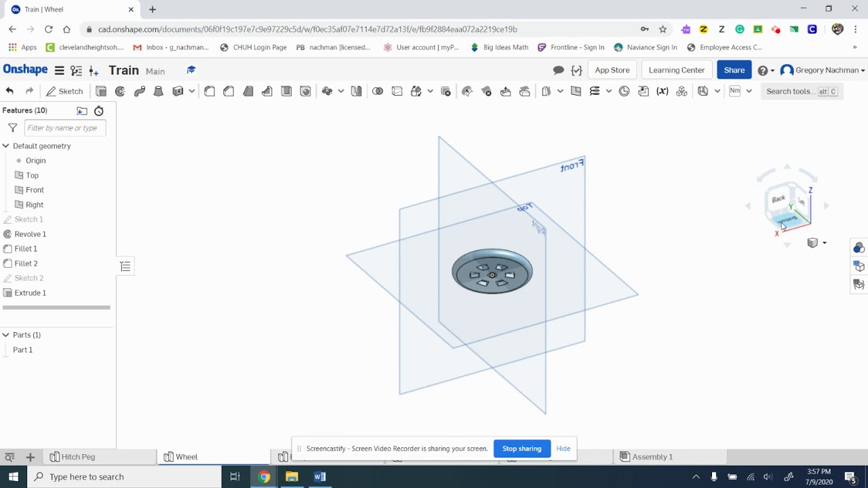Open the help menu dropdown

coord(766,70)
